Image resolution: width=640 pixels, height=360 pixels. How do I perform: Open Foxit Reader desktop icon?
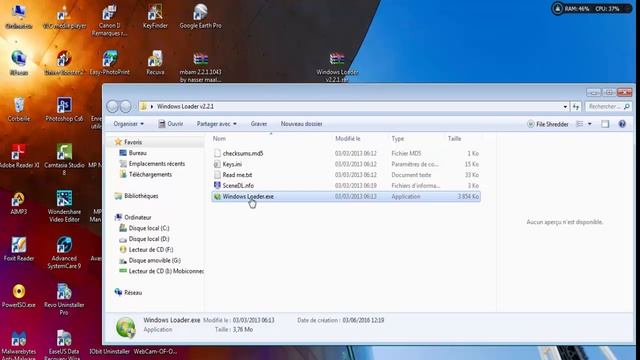(x=19, y=249)
